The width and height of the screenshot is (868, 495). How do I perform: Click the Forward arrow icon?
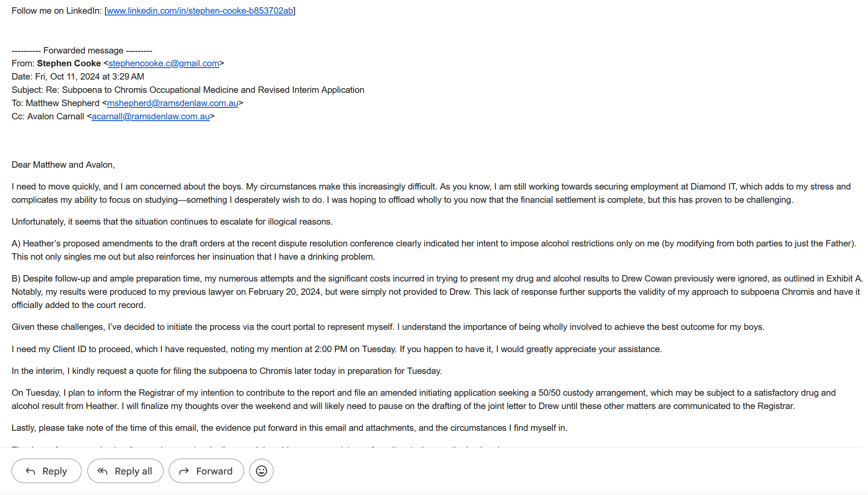tap(184, 471)
